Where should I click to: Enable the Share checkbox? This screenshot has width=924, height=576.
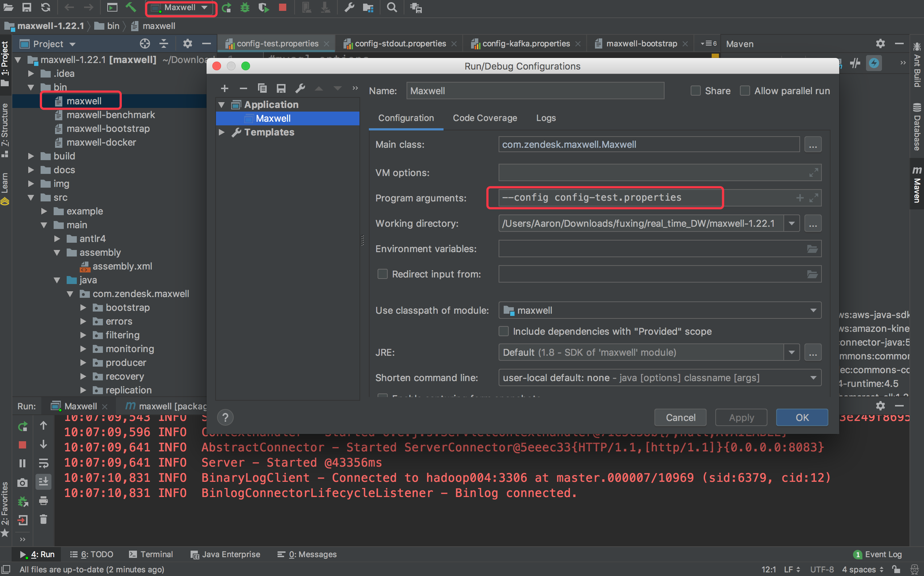click(695, 91)
